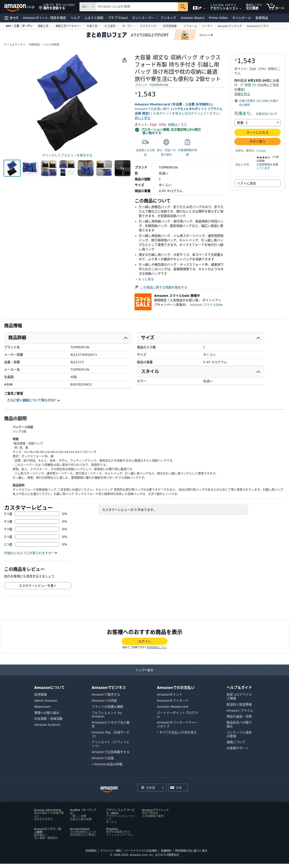Open the Linuya seller link
Viewport: 289px width, 868px height.
point(261,151)
